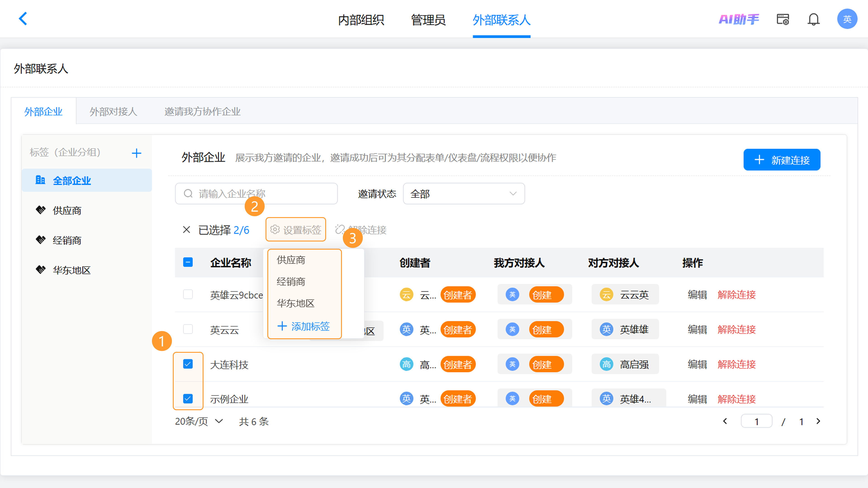
Task: Open the notifications bell
Action: click(x=813, y=19)
